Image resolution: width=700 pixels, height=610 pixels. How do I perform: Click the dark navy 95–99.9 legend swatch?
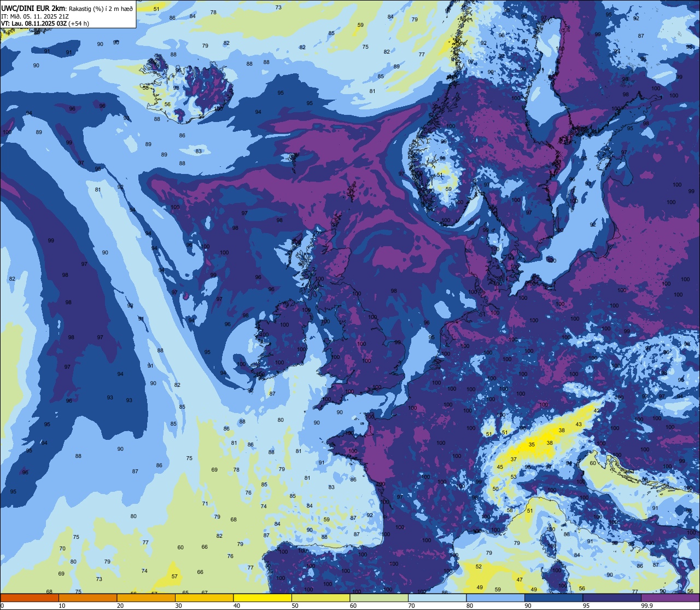(612, 597)
